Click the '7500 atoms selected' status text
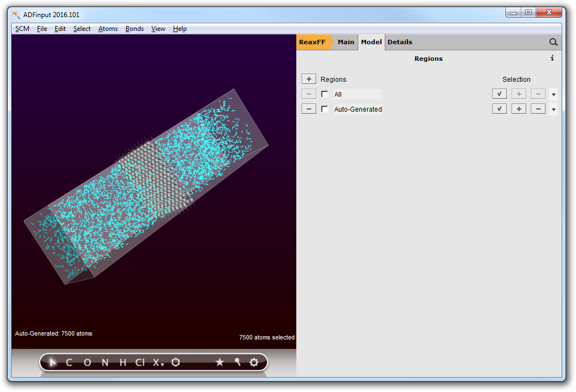Image resolution: width=576 pixels, height=392 pixels. click(266, 337)
